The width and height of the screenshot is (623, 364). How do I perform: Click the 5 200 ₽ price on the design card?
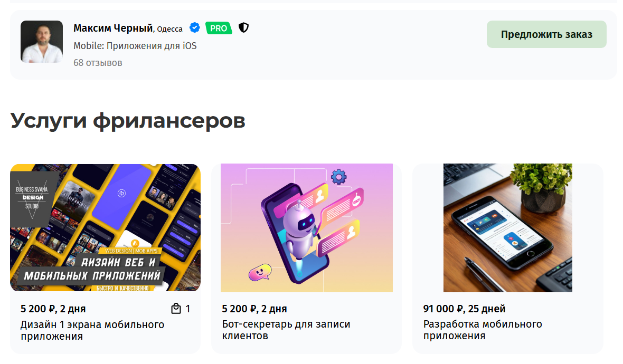point(53,309)
